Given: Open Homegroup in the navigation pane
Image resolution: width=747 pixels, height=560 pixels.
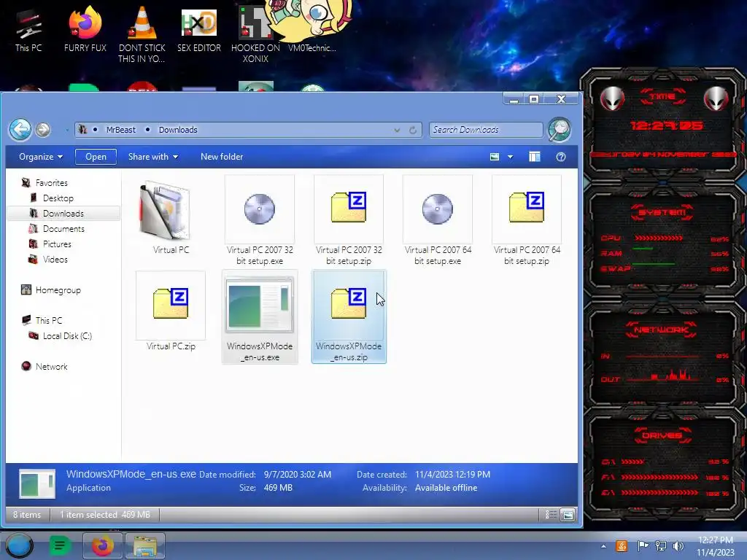Looking at the screenshot, I should [x=58, y=290].
